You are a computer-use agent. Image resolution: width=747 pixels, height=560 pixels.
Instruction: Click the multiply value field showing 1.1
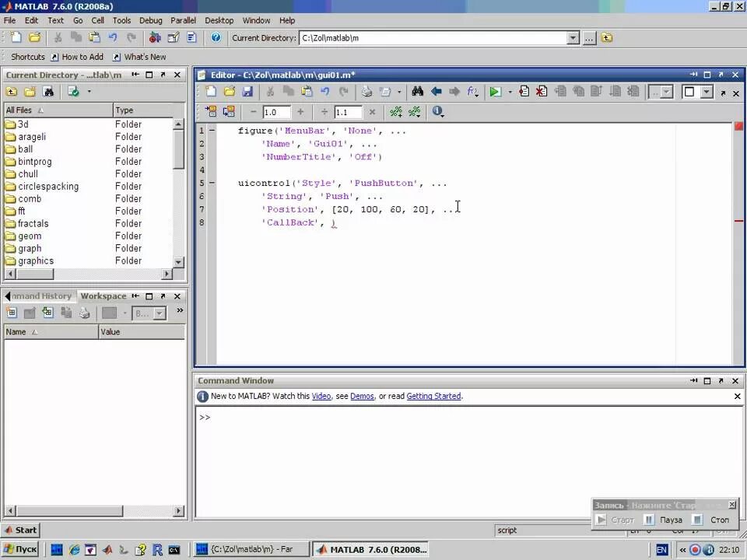(348, 112)
